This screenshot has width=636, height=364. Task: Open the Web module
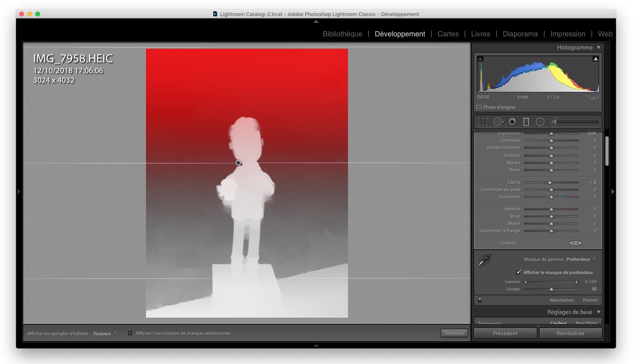coord(605,34)
